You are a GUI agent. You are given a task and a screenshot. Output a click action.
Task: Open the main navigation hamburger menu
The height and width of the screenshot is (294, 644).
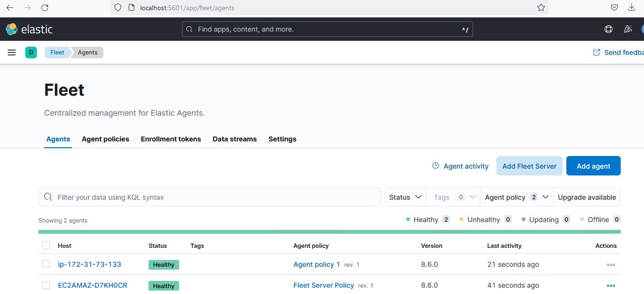pyautogui.click(x=12, y=52)
